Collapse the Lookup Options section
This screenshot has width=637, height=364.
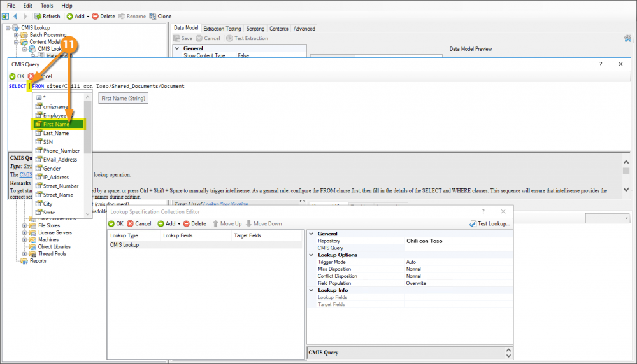[x=311, y=255]
